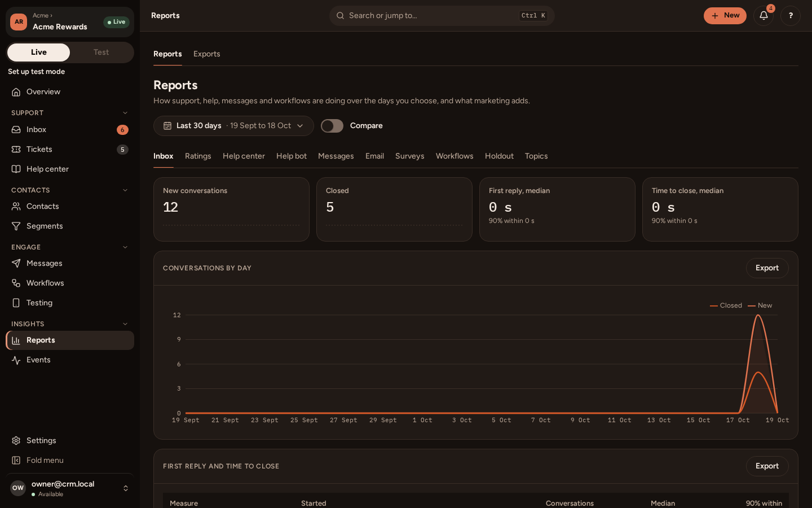Viewport: 812px width, 508px height.
Task: Click the Tickets icon in sidebar
Action: coord(16,150)
